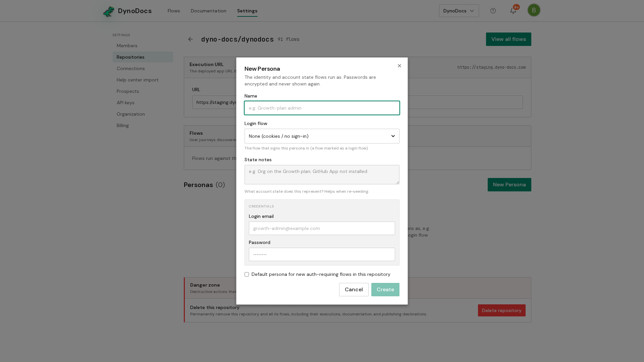
Task: Go to the Flows tab
Action: (174, 11)
